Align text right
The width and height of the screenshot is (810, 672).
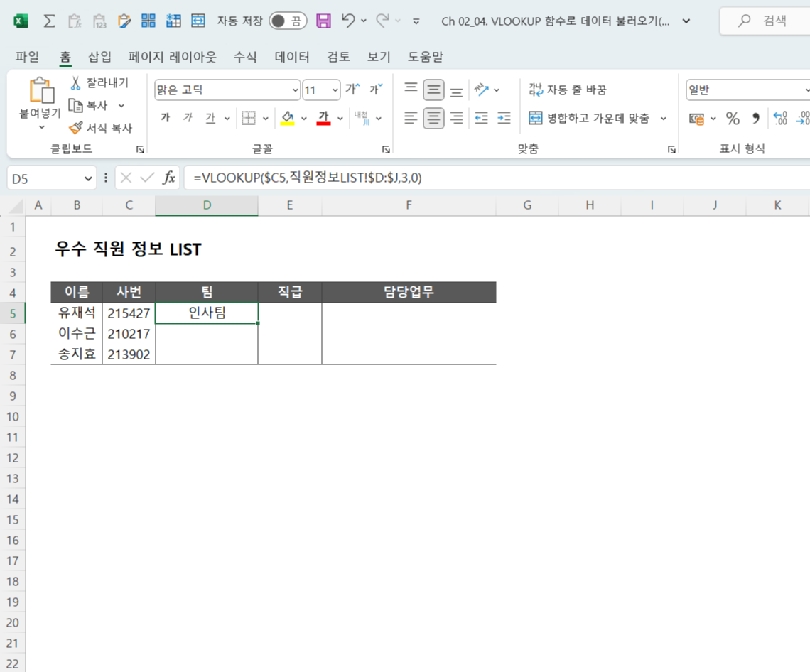(456, 119)
